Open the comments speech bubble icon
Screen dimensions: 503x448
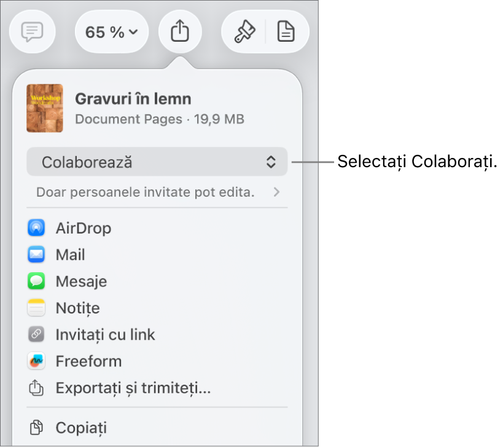click(x=32, y=31)
